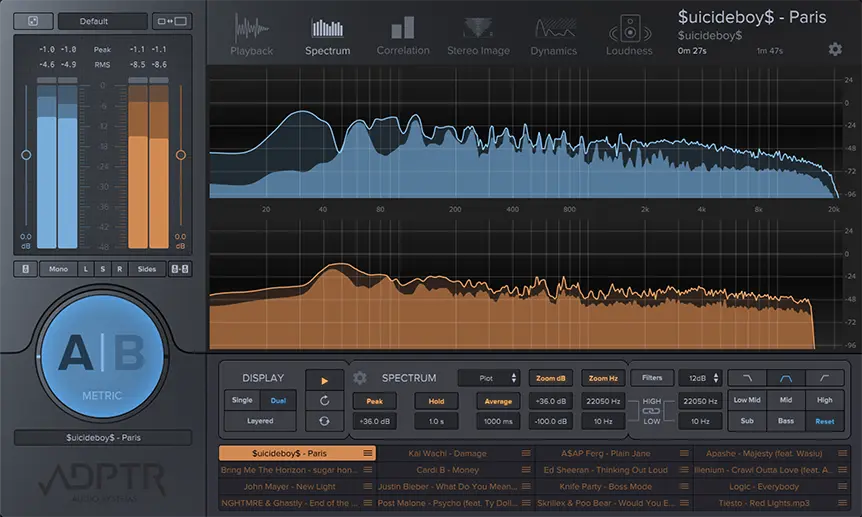Open menu icon for A$AP Ferg - Plain Jane
The height and width of the screenshot is (517, 862).
pyautogui.click(x=684, y=453)
